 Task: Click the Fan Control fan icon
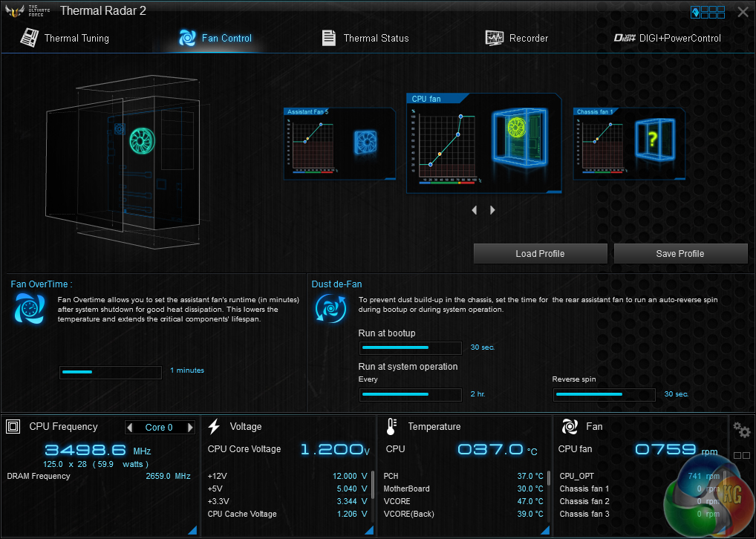187,38
